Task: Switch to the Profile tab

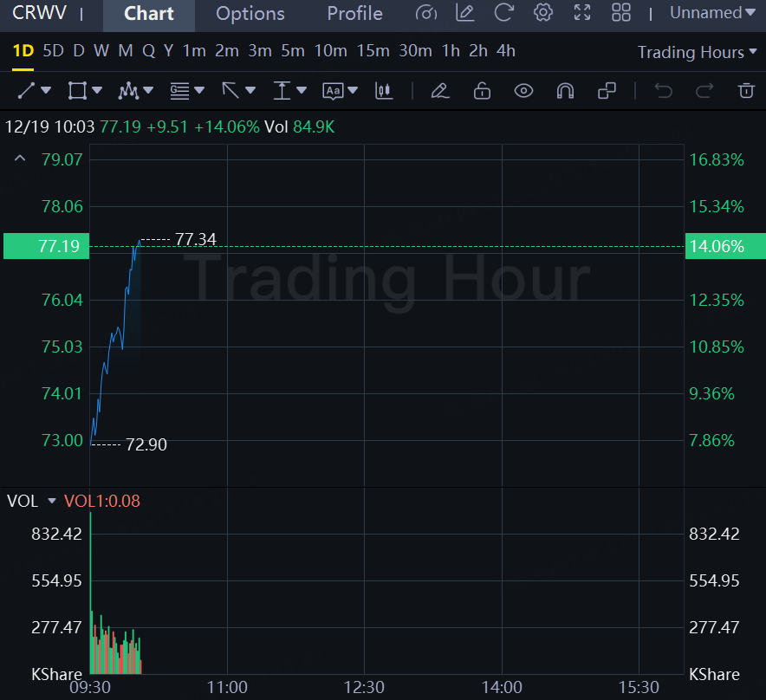Action: pyautogui.click(x=354, y=14)
